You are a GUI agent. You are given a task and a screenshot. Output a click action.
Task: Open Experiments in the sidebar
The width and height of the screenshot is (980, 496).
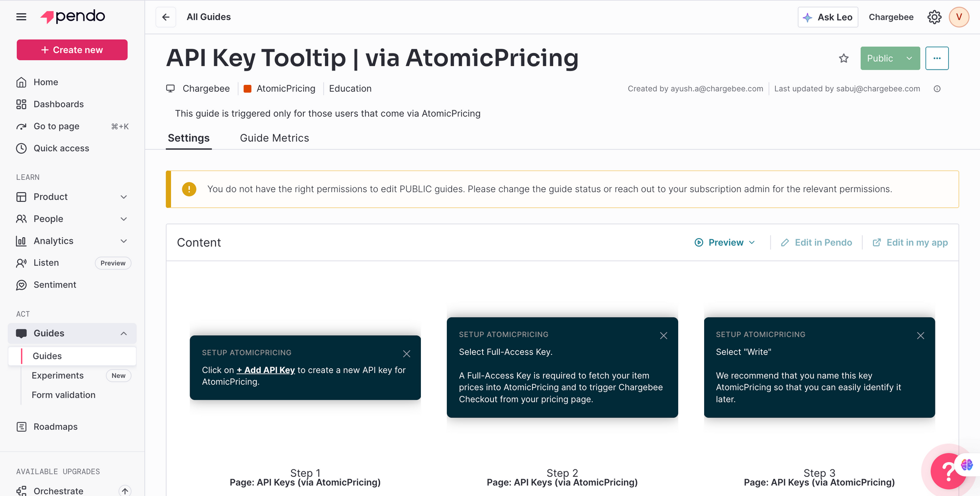tap(58, 376)
